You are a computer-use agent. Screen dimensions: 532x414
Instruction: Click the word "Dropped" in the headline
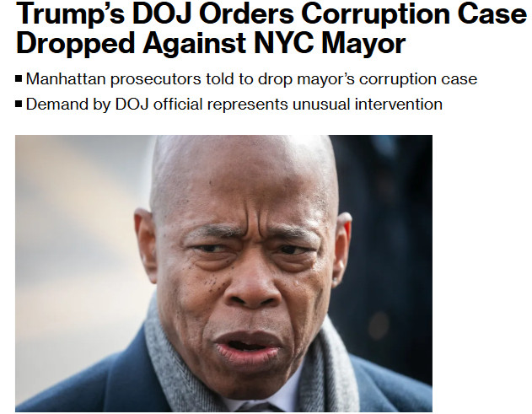tap(75, 44)
